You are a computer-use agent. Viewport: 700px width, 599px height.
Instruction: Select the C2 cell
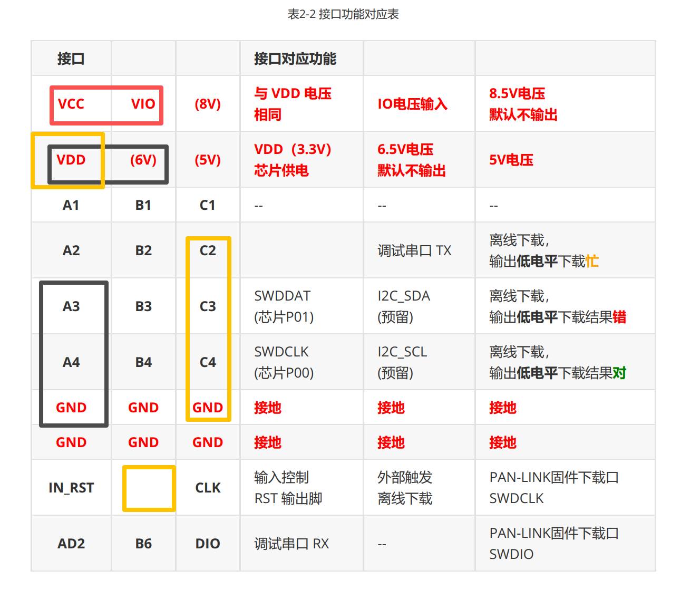(208, 250)
